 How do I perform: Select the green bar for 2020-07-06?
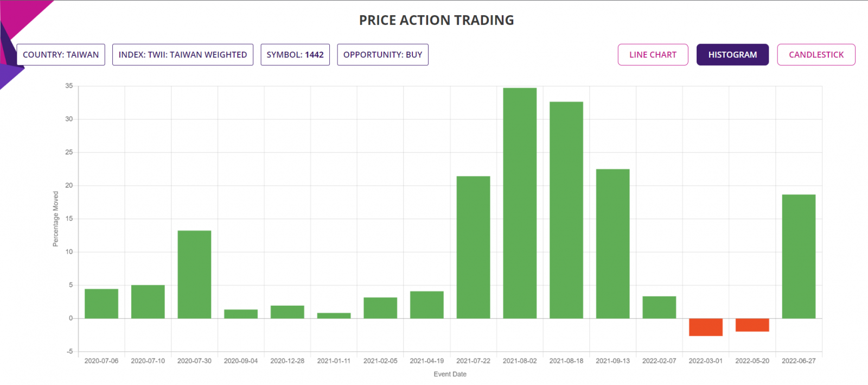click(101, 304)
